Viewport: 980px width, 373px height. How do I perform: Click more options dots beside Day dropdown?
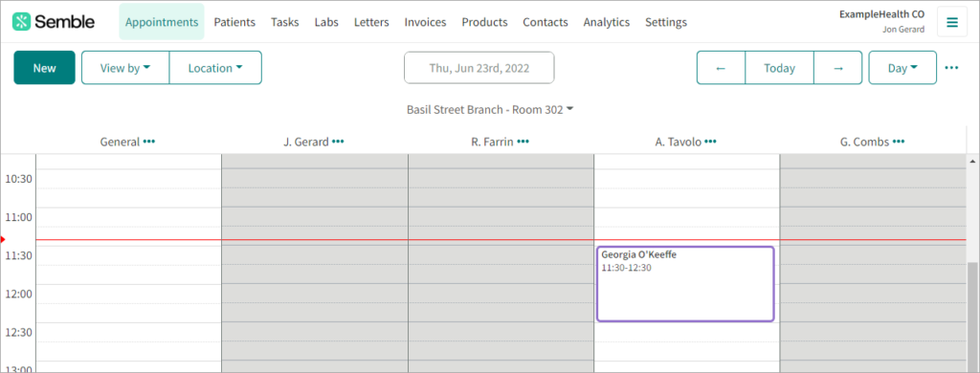[x=952, y=68]
